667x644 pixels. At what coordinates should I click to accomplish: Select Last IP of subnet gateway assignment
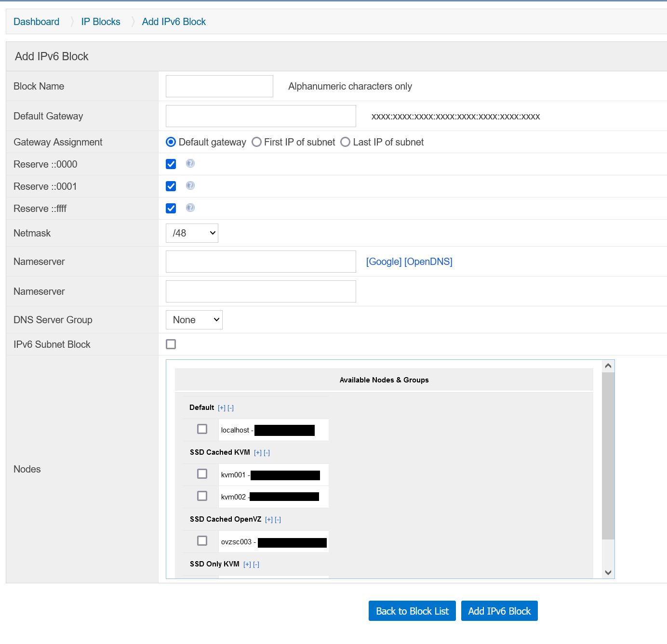click(345, 142)
